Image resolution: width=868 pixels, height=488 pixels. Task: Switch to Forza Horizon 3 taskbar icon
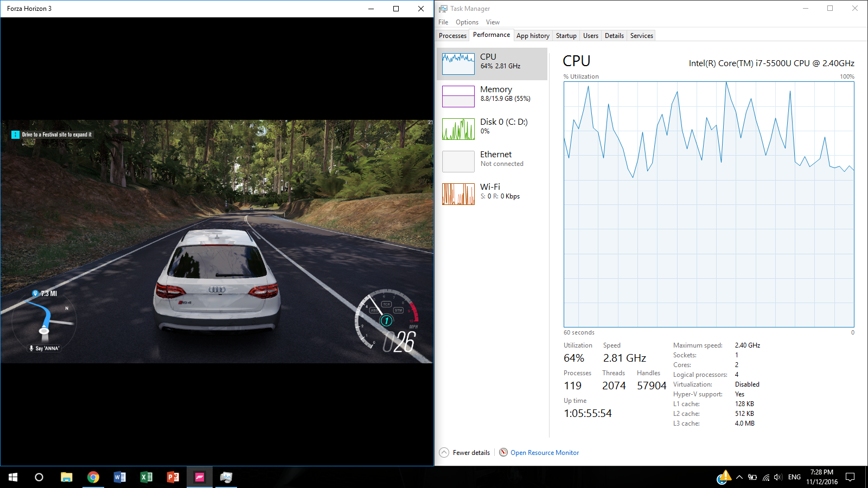point(200,477)
